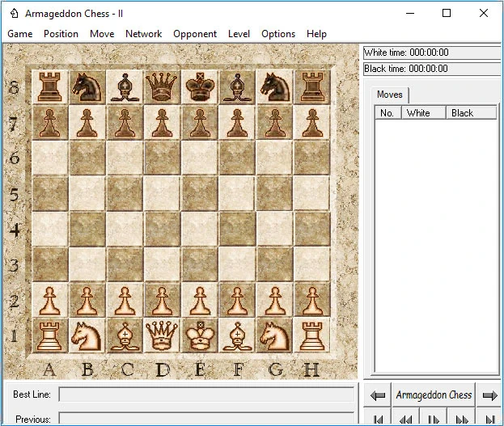Click the Black column header
Image resolution: width=504 pixels, height=426 pixels.
click(x=472, y=113)
